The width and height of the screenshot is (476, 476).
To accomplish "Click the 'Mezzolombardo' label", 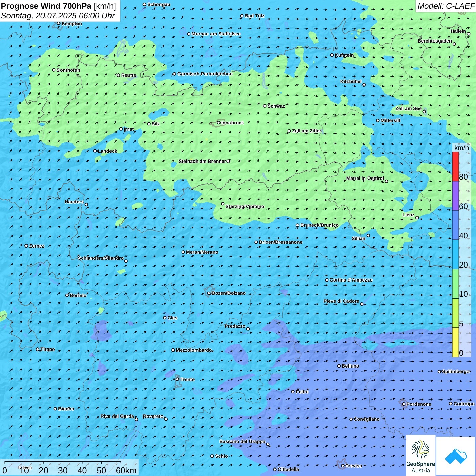I will pyautogui.click(x=194, y=350).
